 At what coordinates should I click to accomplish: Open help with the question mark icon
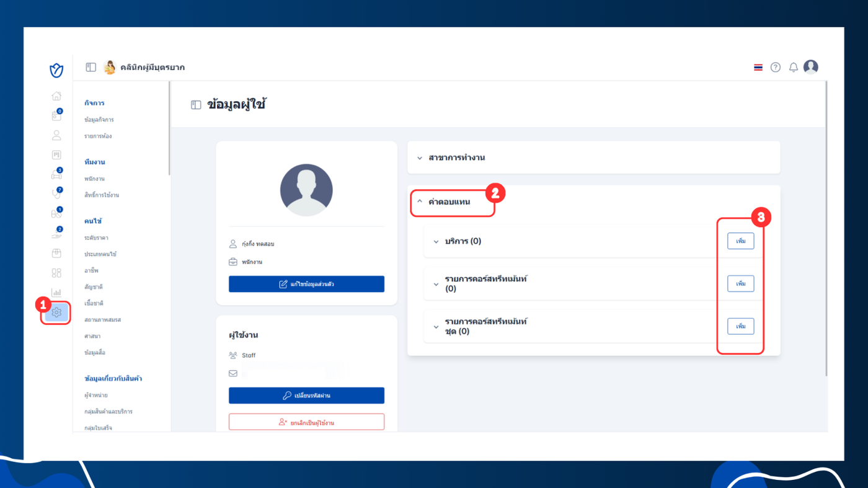pyautogui.click(x=776, y=67)
